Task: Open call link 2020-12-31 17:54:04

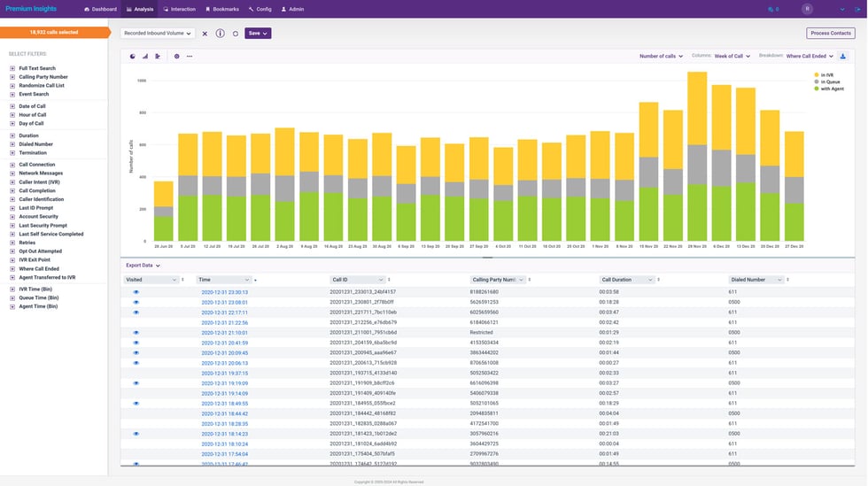Action: (x=224, y=454)
